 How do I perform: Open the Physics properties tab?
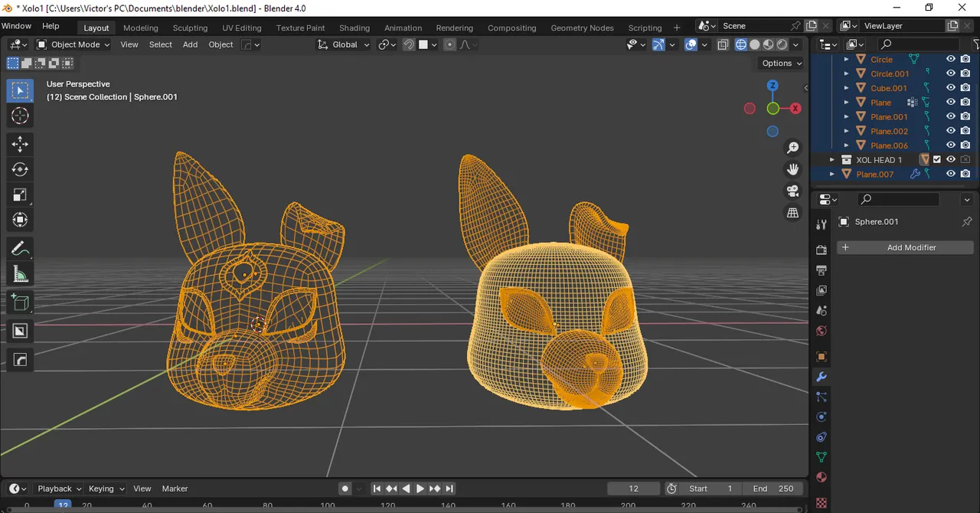pyautogui.click(x=822, y=417)
